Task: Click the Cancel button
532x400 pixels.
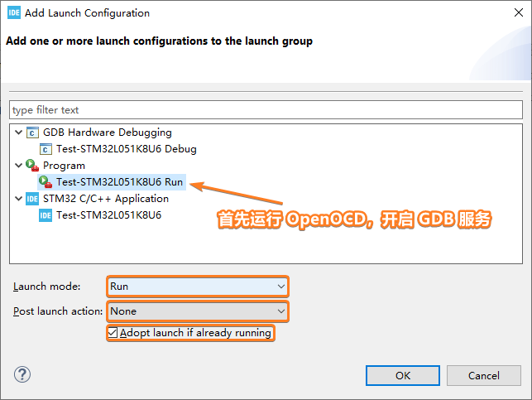Action: coord(484,375)
